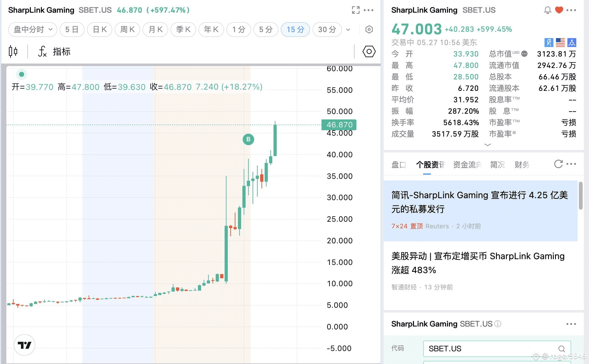
Task: Click the news list scrollbar
Action: point(581,196)
